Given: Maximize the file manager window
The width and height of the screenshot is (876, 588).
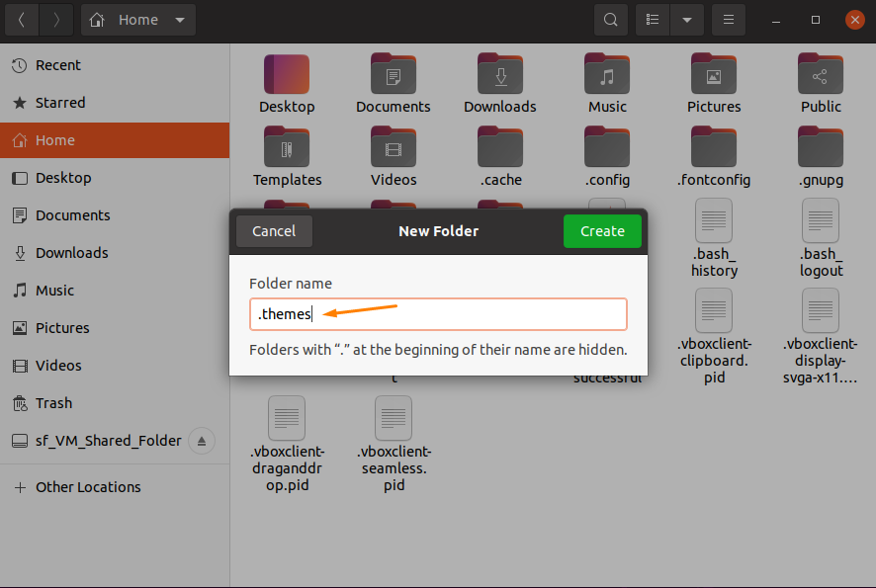Looking at the screenshot, I should [x=816, y=20].
